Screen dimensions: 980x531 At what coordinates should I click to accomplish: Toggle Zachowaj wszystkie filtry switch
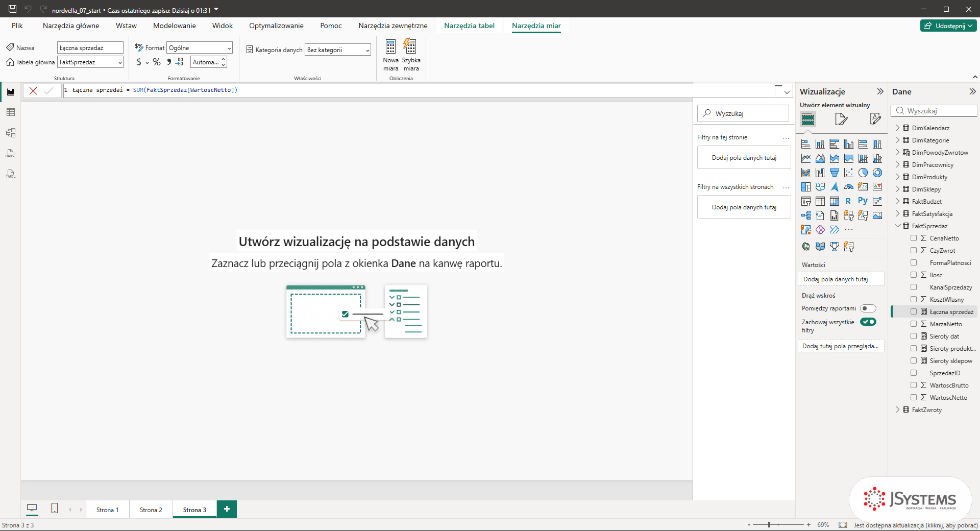pos(868,322)
